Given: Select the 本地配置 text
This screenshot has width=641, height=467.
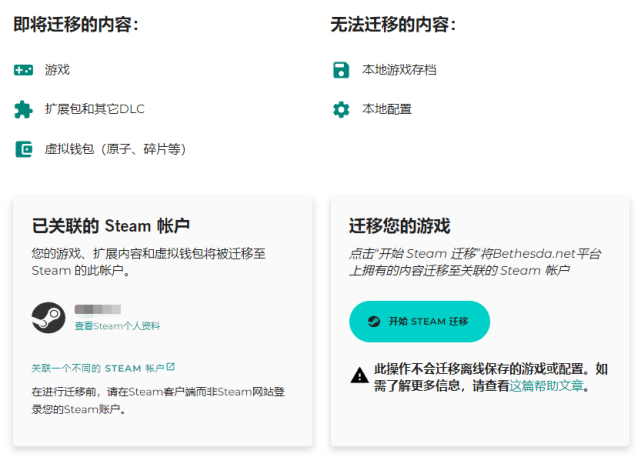Looking at the screenshot, I should tap(387, 109).
